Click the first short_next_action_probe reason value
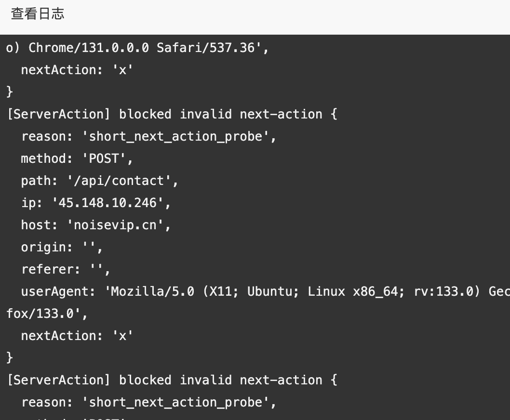510x420 pixels. 175,136
